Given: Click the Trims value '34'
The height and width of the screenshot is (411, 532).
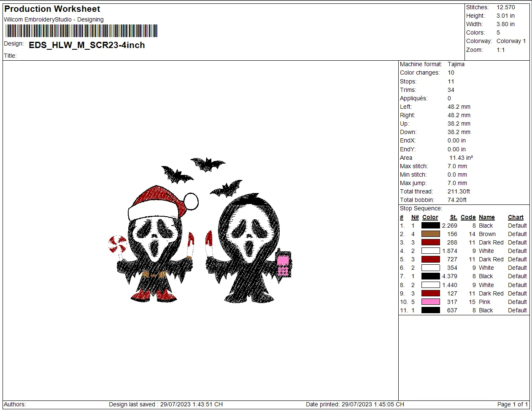Looking at the screenshot, I should point(451,90).
